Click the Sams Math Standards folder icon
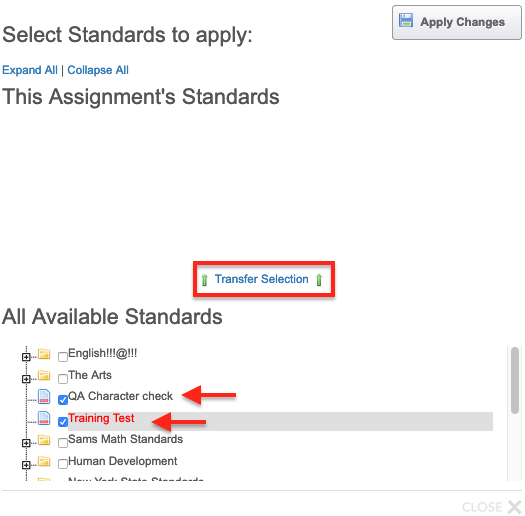This screenshot has height=516, width=525. (x=44, y=440)
